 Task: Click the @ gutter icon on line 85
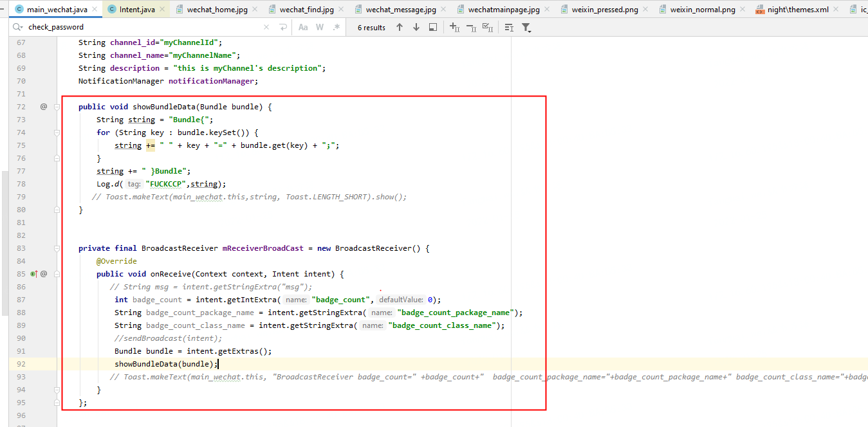tap(44, 274)
